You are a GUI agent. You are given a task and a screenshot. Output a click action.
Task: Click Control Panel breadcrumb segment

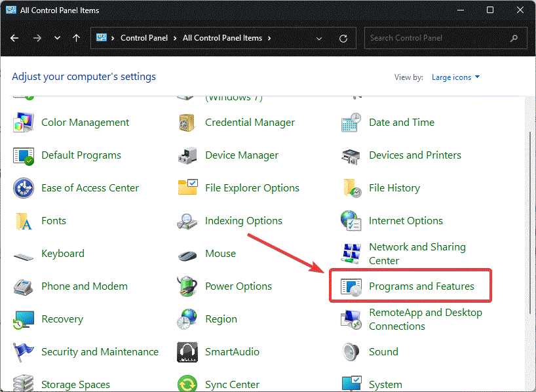(x=144, y=38)
